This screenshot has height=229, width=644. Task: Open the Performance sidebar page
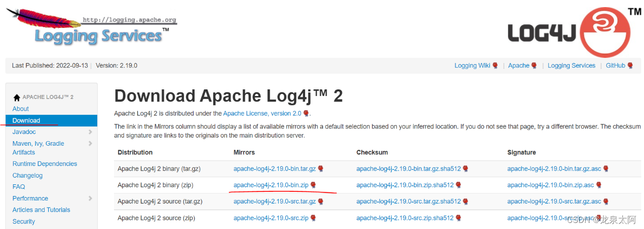tap(30, 199)
